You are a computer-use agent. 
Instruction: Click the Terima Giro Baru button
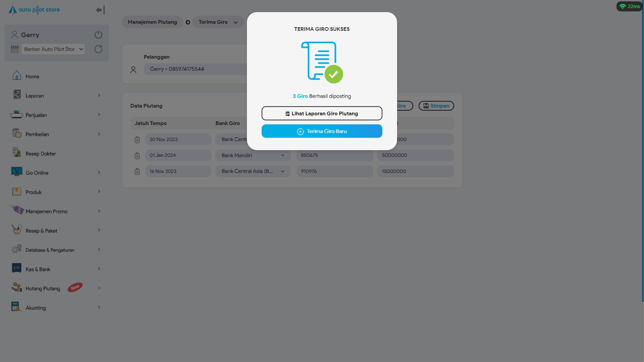click(x=322, y=131)
